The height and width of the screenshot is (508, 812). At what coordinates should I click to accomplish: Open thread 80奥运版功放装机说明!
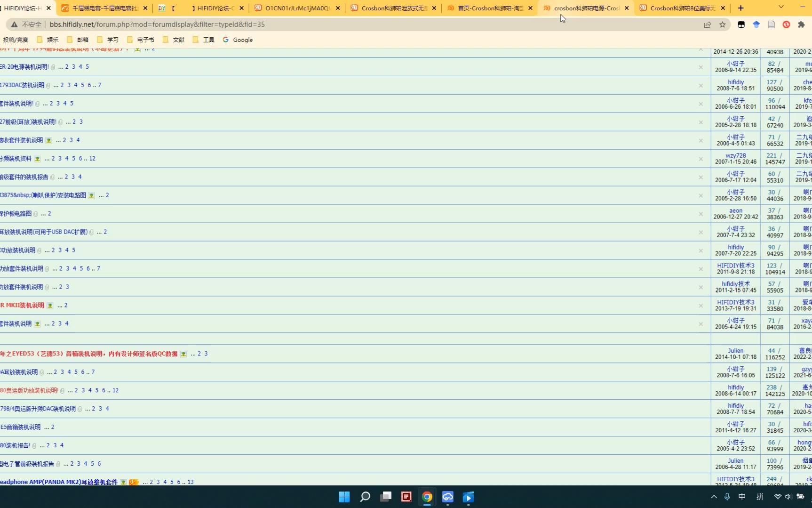click(x=29, y=391)
